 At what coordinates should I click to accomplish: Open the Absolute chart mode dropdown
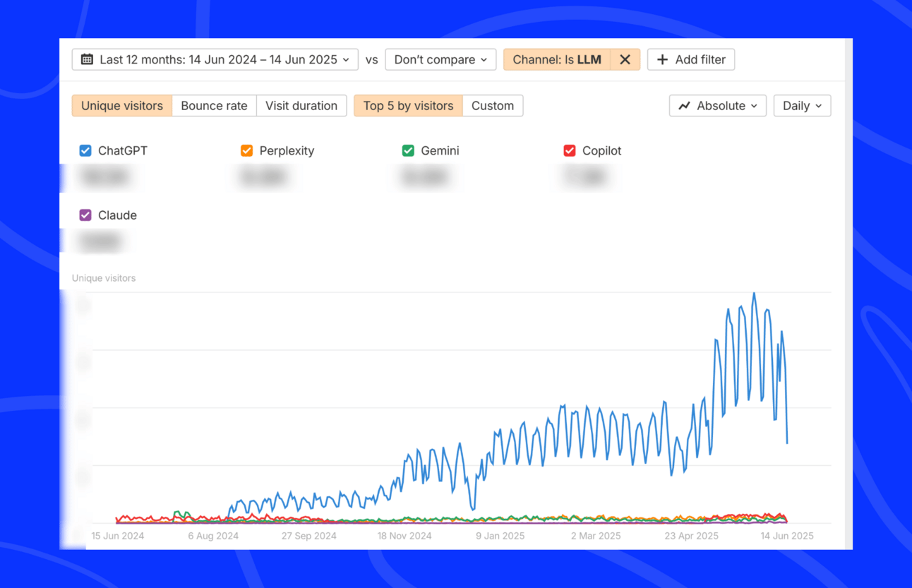click(x=718, y=106)
